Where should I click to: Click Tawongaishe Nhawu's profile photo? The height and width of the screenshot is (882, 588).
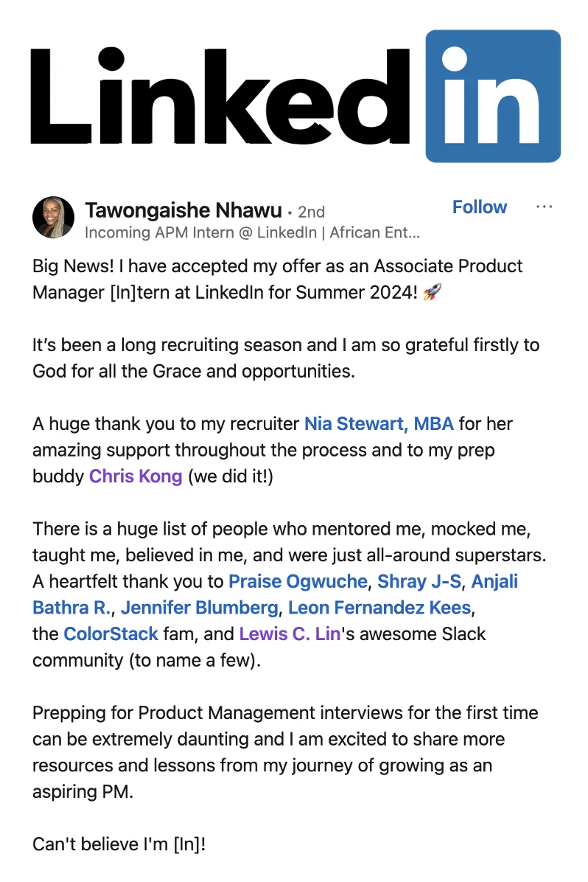pyautogui.click(x=53, y=218)
